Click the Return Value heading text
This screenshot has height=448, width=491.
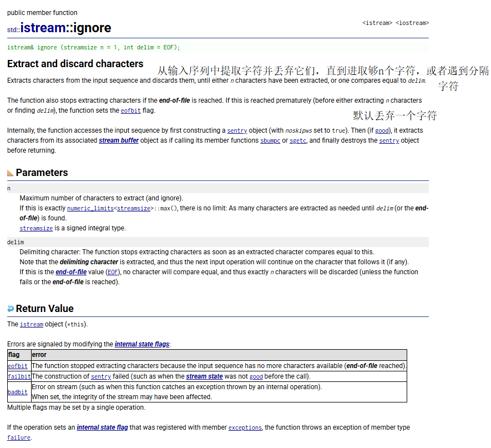(x=44, y=309)
